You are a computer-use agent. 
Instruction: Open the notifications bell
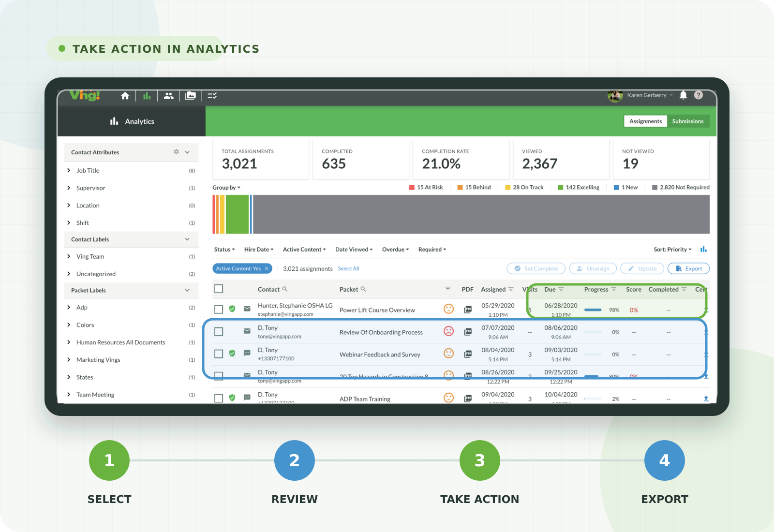683,95
